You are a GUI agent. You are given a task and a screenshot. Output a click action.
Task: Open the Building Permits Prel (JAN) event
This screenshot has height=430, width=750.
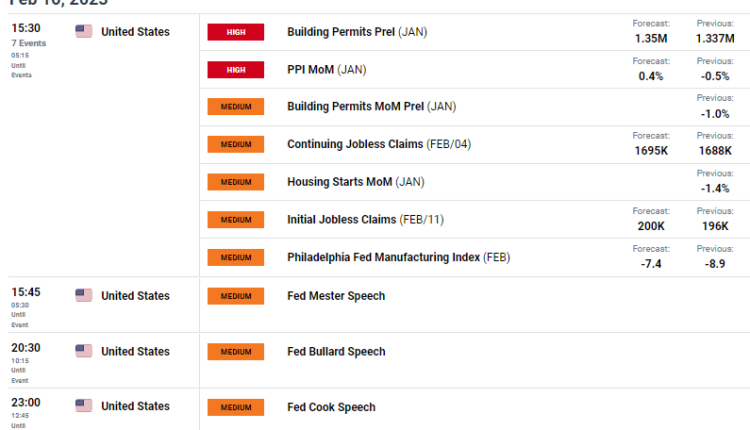pos(357,32)
